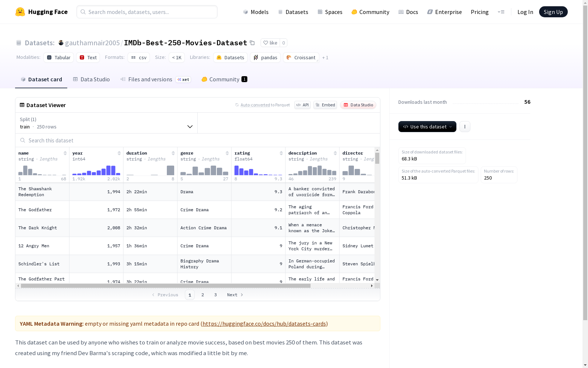Click the cell 'Schindler's List'
Screen dimensions: 588x368
(42, 264)
